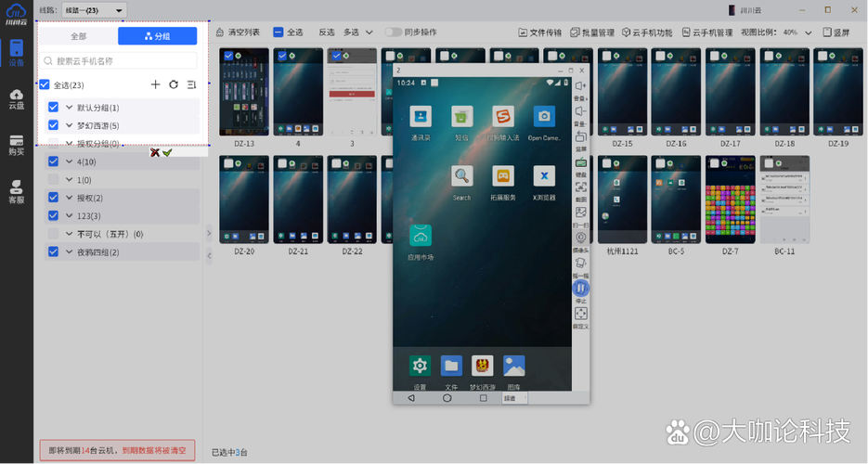The image size is (868, 464).
Task: Collapse the 梦幻西游(5) group chevron
Action: click(69, 125)
